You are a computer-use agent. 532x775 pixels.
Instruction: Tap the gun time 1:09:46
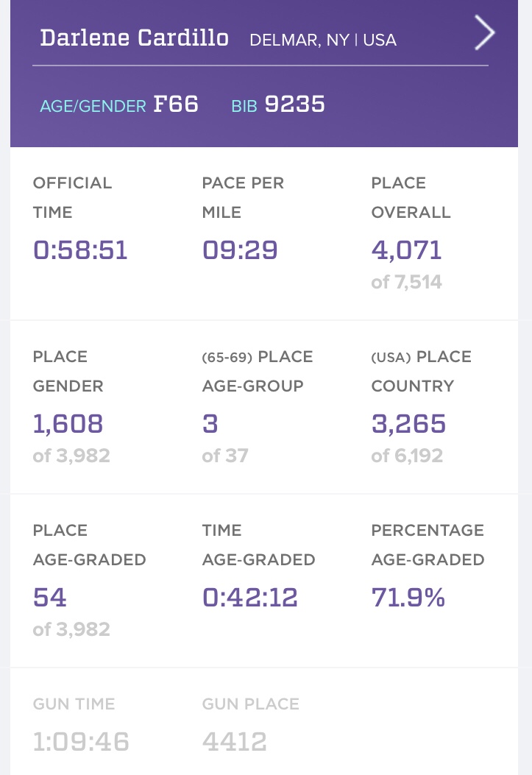(x=81, y=741)
